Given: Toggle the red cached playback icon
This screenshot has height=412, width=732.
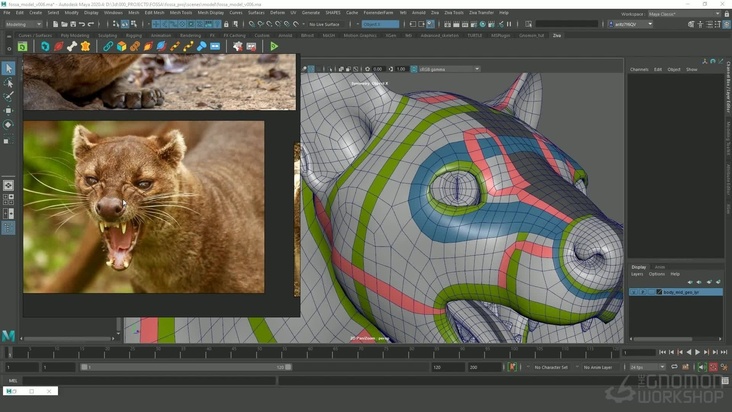Looking at the screenshot, I should pyautogui.click(x=713, y=367).
